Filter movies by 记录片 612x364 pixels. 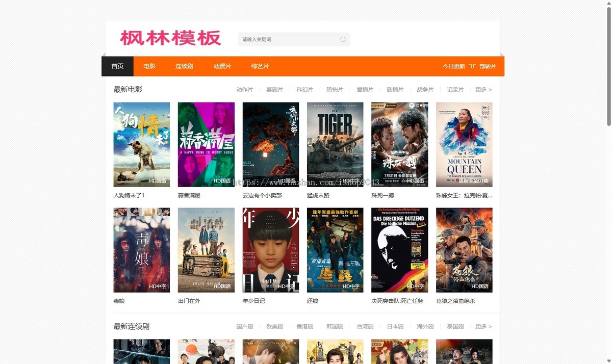[455, 90]
